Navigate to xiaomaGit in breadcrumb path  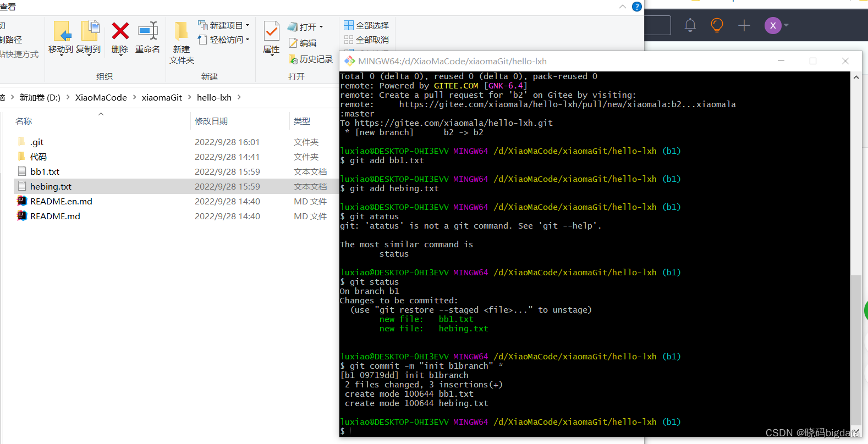click(x=162, y=97)
